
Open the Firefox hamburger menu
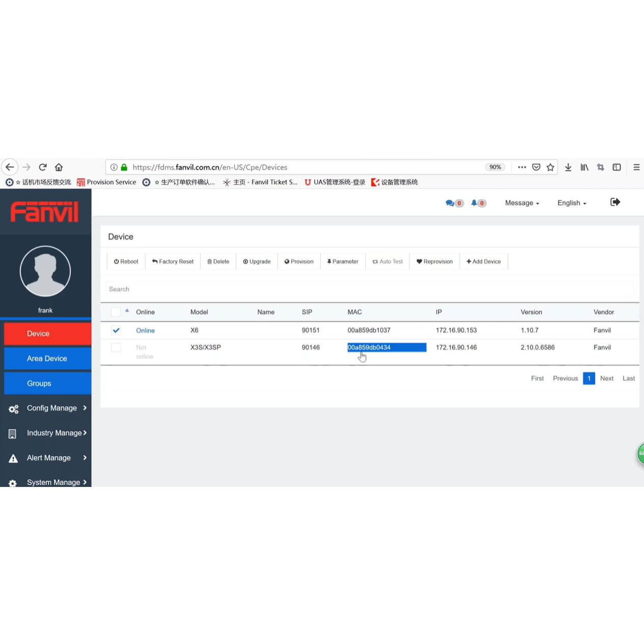(636, 167)
